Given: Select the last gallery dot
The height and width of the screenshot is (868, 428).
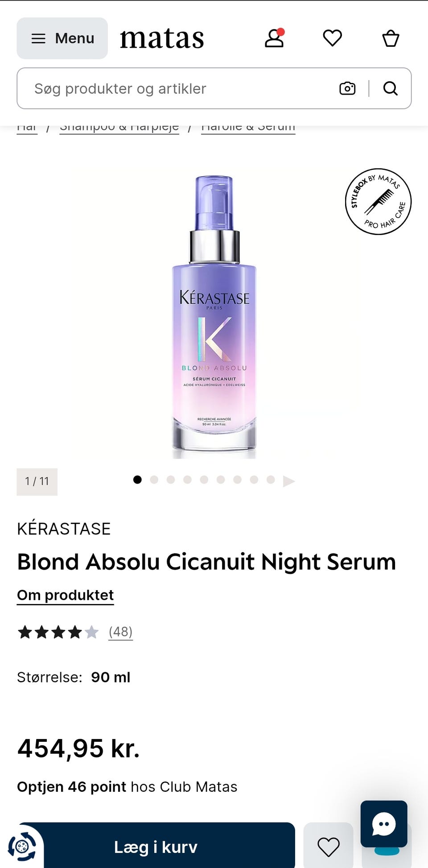Looking at the screenshot, I should click(271, 479).
